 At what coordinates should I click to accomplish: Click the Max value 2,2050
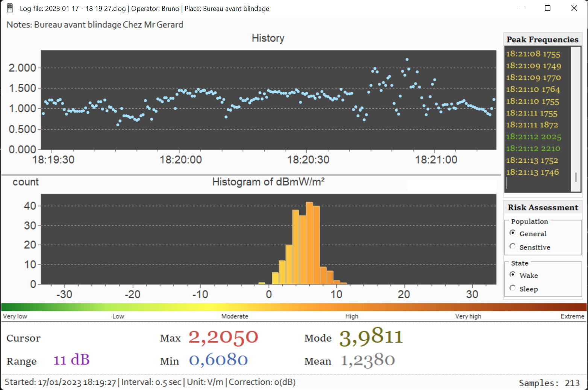(223, 337)
